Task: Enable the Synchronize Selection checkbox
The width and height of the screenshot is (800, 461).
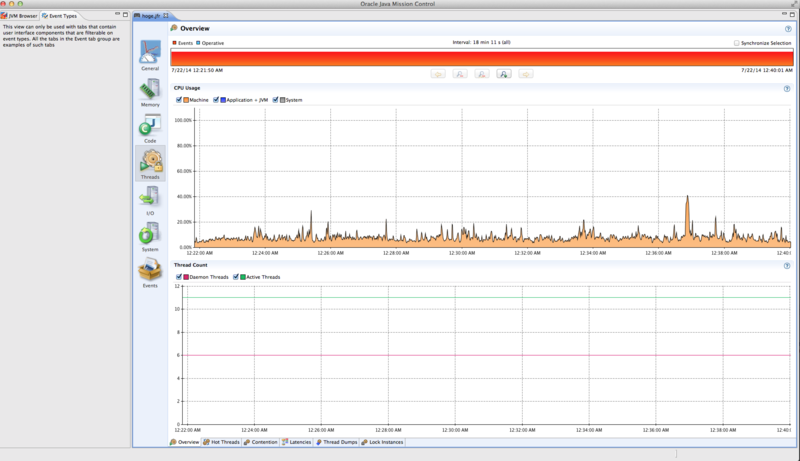Action: pyautogui.click(x=736, y=43)
